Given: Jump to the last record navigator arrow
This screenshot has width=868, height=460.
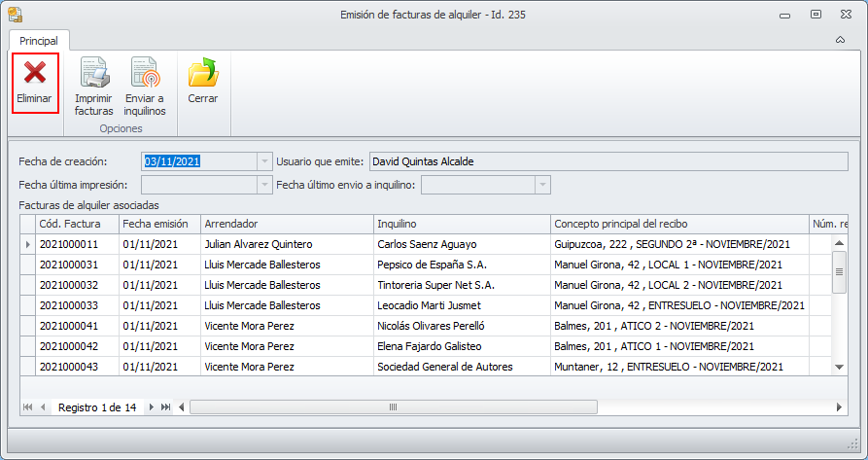Looking at the screenshot, I should [x=166, y=407].
